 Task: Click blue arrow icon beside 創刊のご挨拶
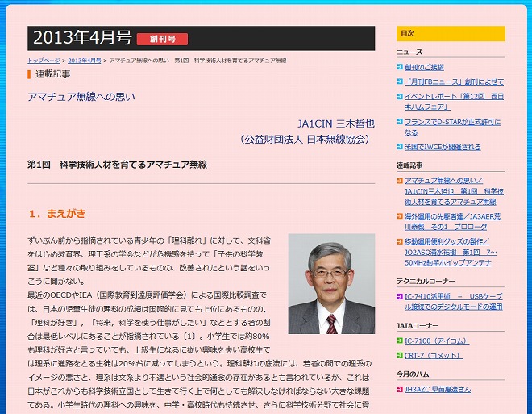tap(400, 67)
